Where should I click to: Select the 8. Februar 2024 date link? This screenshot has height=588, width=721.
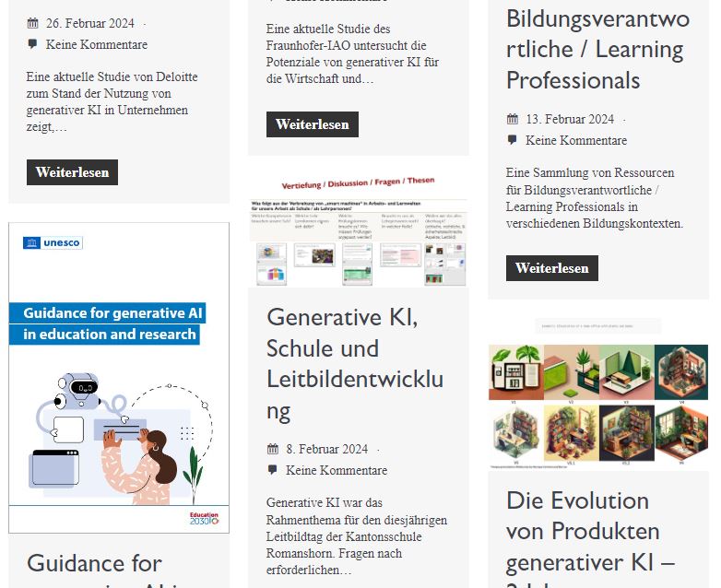click(x=326, y=449)
